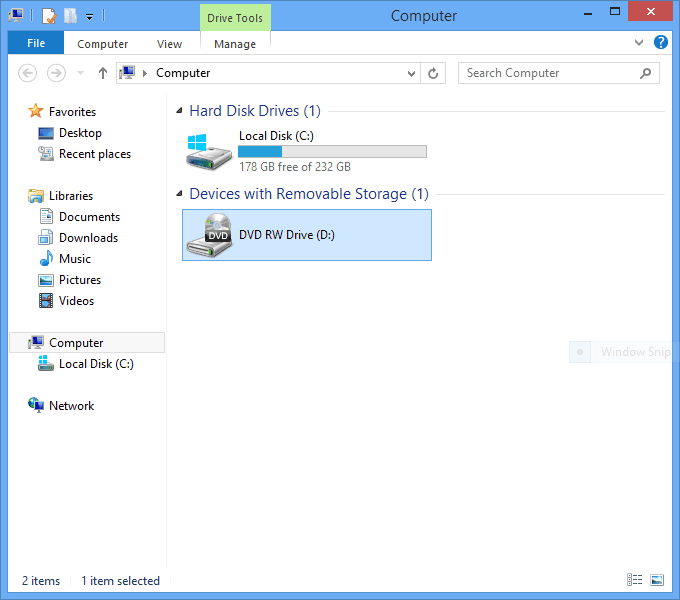680x600 pixels.
Task: Open the Manage ribbon tab
Action: (x=235, y=44)
